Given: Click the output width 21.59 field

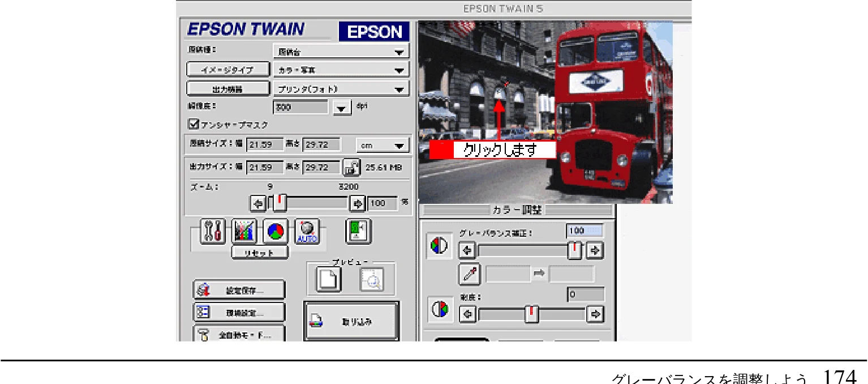Looking at the screenshot, I should pyautogui.click(x=265, y=168).
